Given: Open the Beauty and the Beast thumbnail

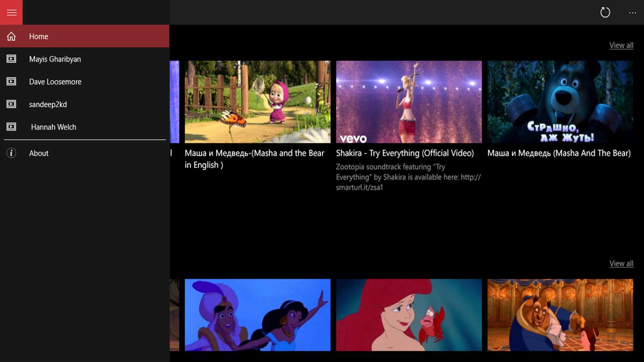Looking at the screenshot, I should pyautogui.click(x=560, y=315).
